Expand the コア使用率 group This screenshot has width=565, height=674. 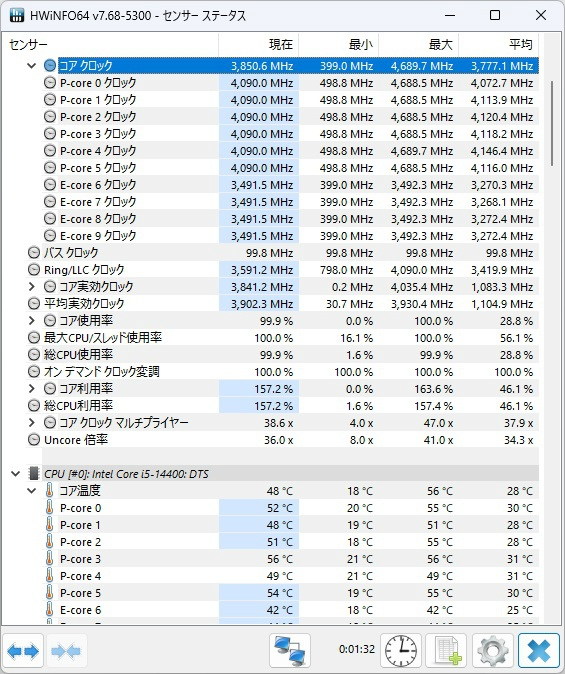[x=31, y=320]
